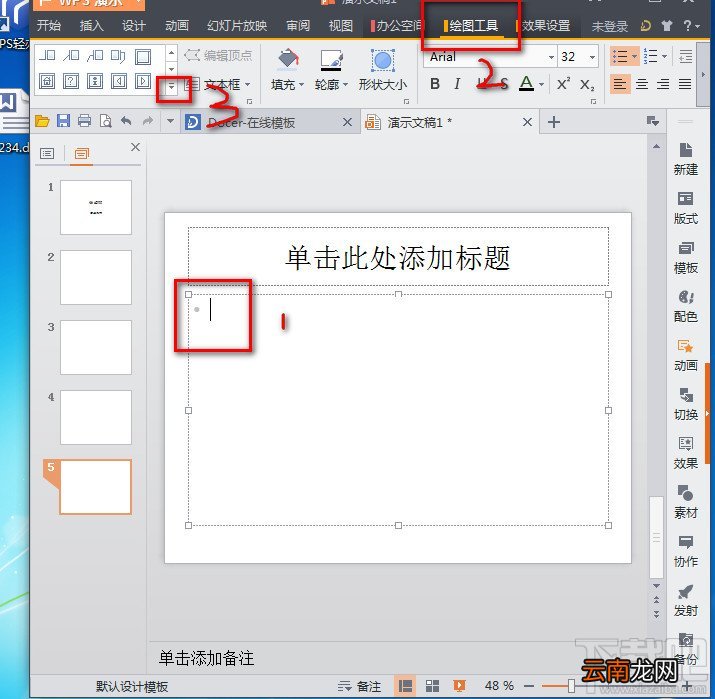Click the redo arrow

(148, 121)
